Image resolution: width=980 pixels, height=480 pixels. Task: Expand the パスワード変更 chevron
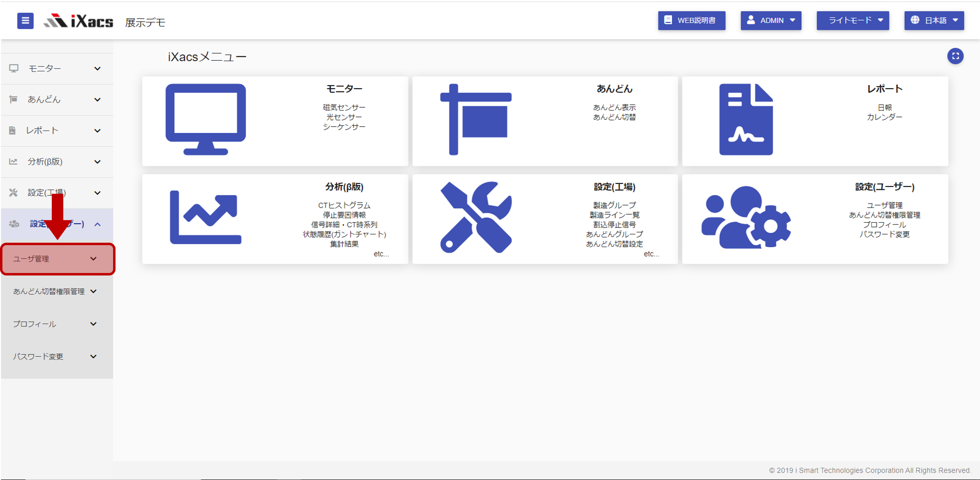click(x=93, y=357)
